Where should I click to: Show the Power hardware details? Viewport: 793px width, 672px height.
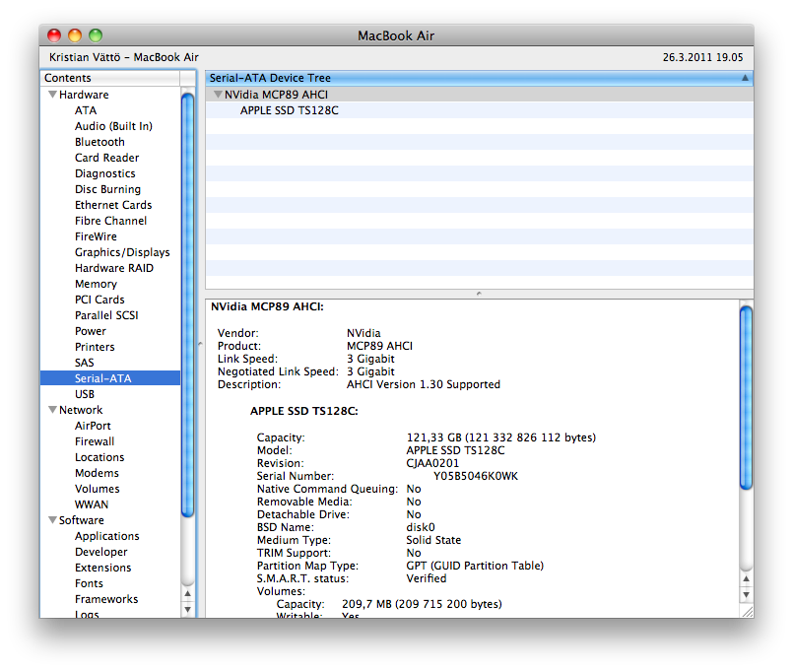click(91, 331)
